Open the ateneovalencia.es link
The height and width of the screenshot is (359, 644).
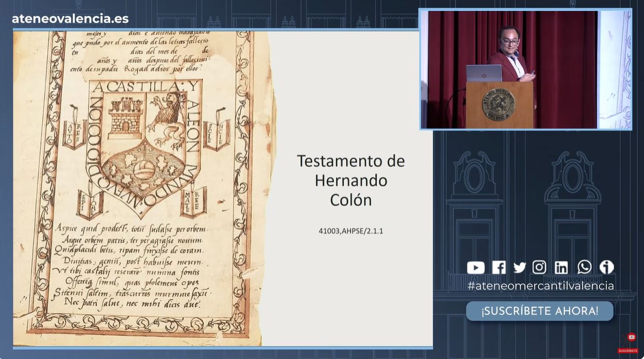pos(70,19)
